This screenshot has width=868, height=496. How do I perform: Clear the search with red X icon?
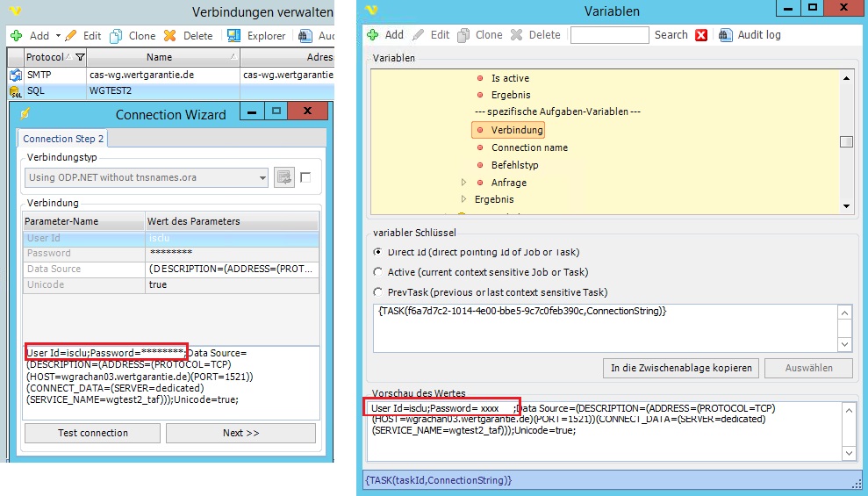pyautogui.click(x=701, y=35)
